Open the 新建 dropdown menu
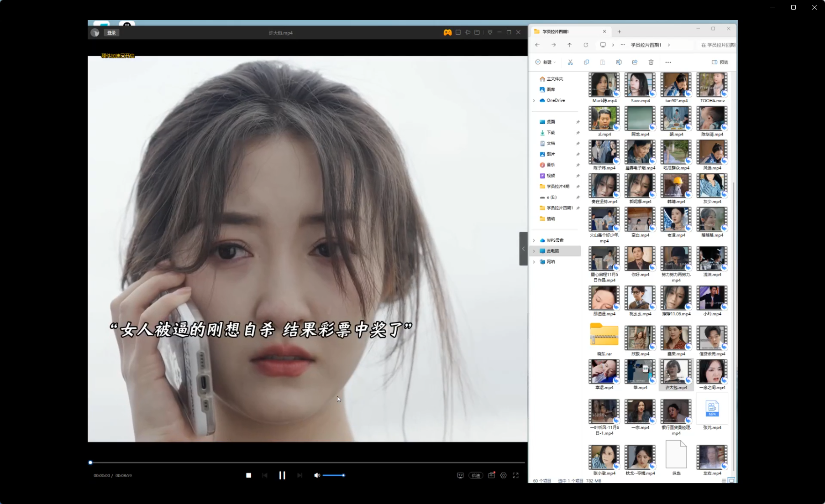Image resolution: width=825 pixels, height=504 pixels. pyautogui.click(x=546, y=62)
